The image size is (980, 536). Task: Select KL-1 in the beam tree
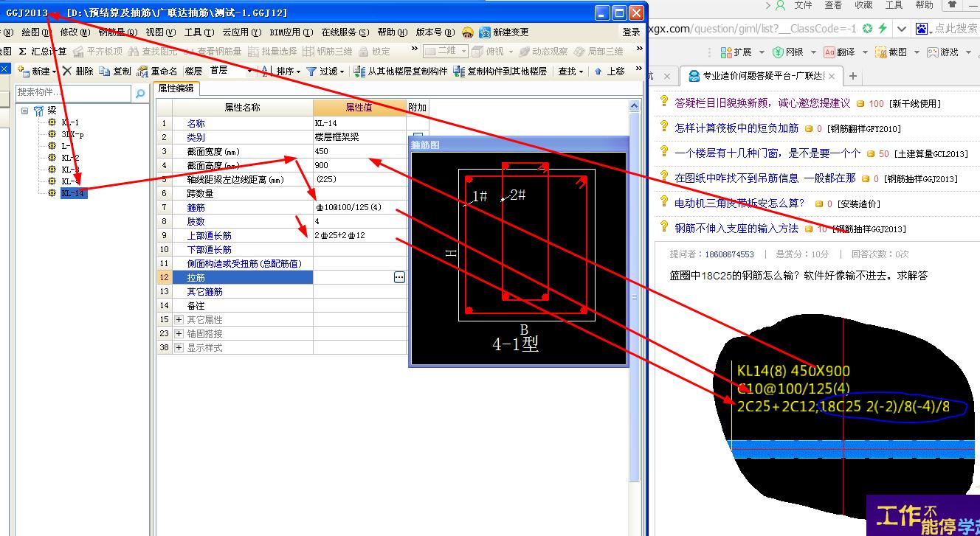[70, 122]
